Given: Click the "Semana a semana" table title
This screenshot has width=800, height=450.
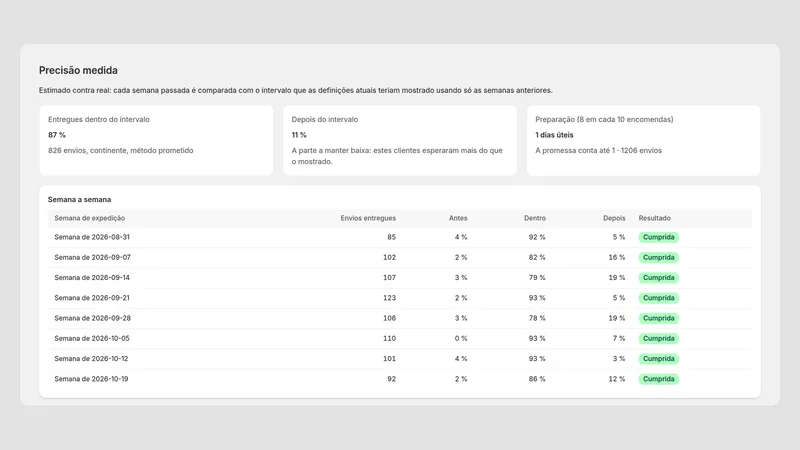Looking at the screenshot, I should pos(79,199).
